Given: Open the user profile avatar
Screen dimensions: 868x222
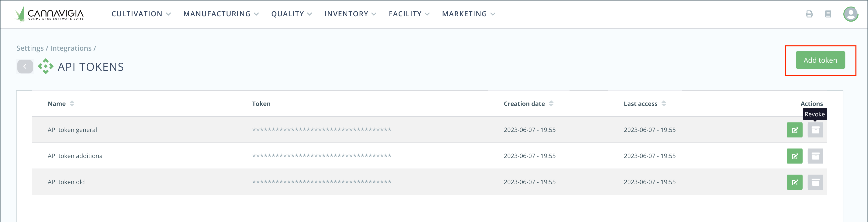Looking at the screenshot, I should click(850, 14).
